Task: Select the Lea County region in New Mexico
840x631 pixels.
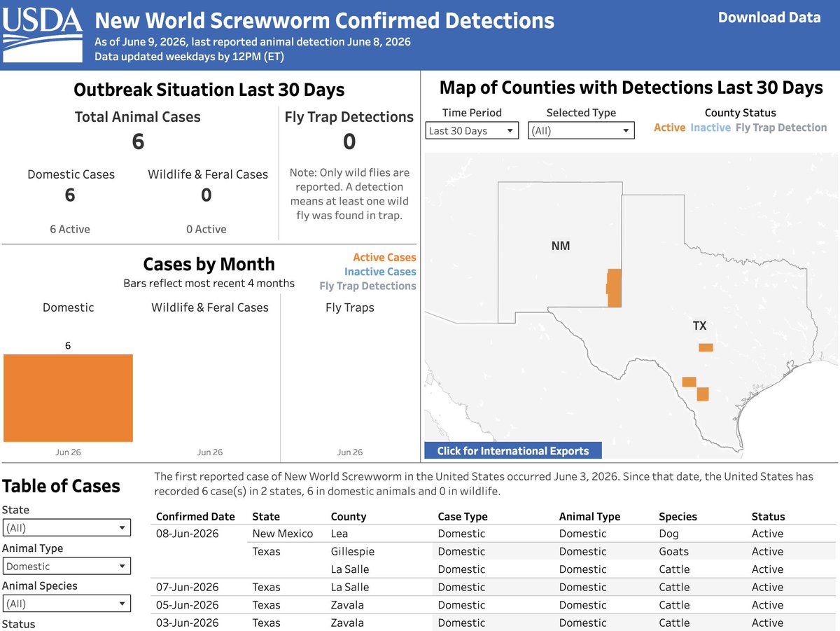Action: [614, 288]
